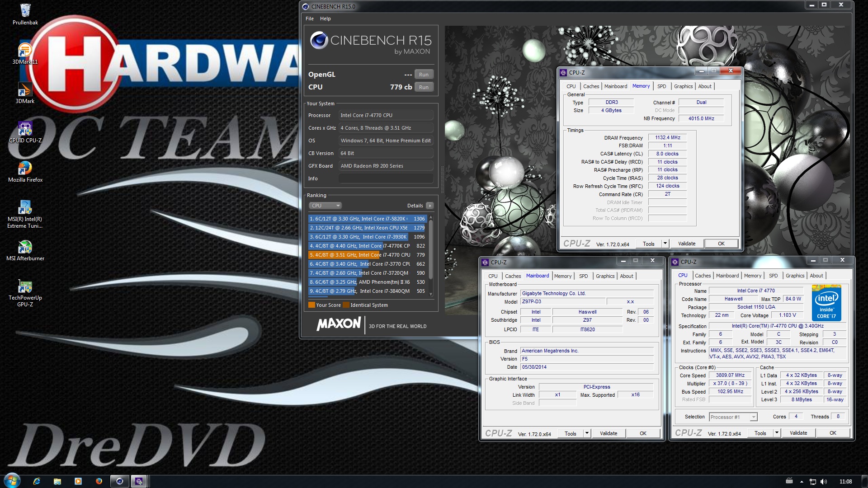Open Caches tab in Memory CPU-Z window
Screen dimensions: 868x488
591,86
